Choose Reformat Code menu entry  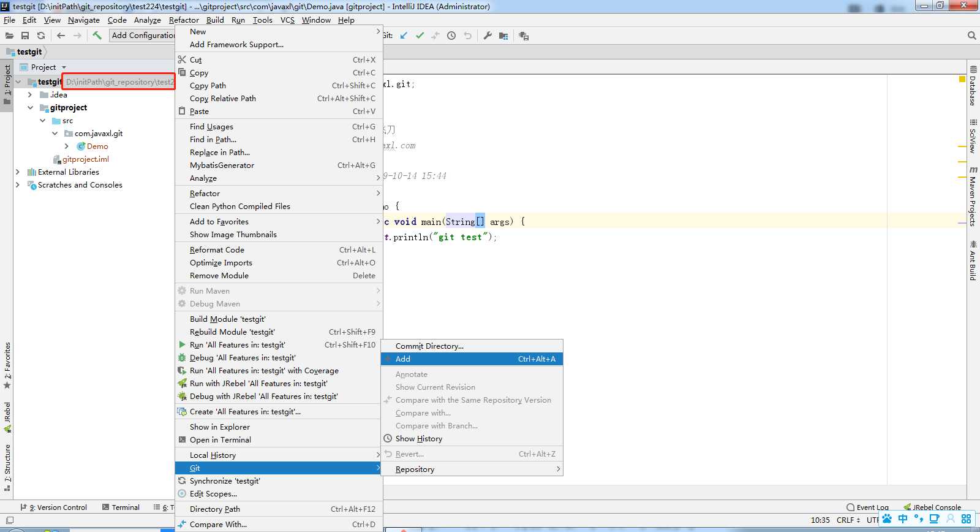(x=279, y=249)
